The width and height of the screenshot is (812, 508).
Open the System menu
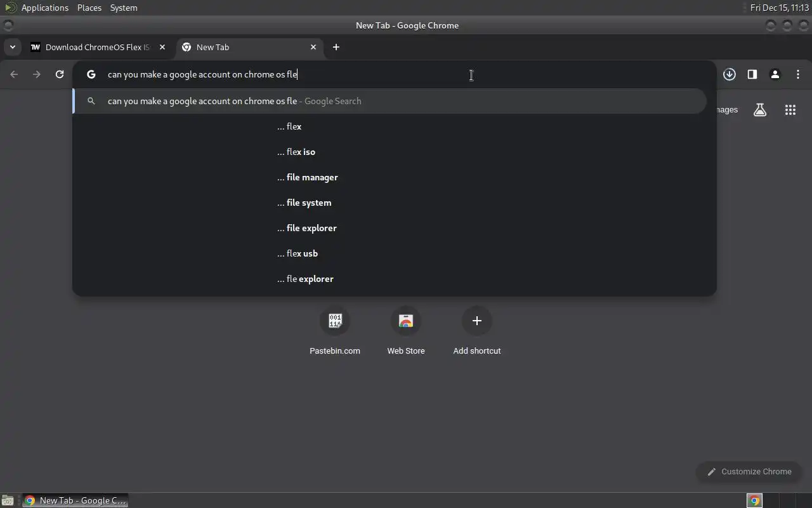(x=124, y=8)
